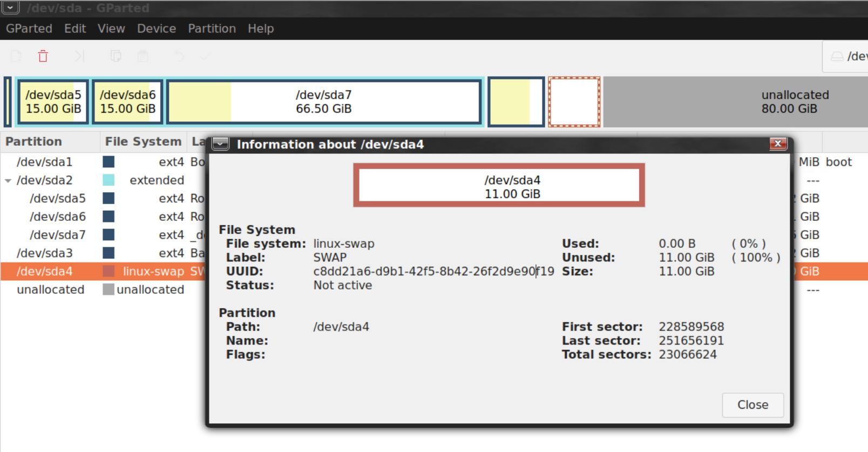This screenshot has width=868, height=452.
Task: Select /dev/sda1 row in partition list
Action: 44,162
